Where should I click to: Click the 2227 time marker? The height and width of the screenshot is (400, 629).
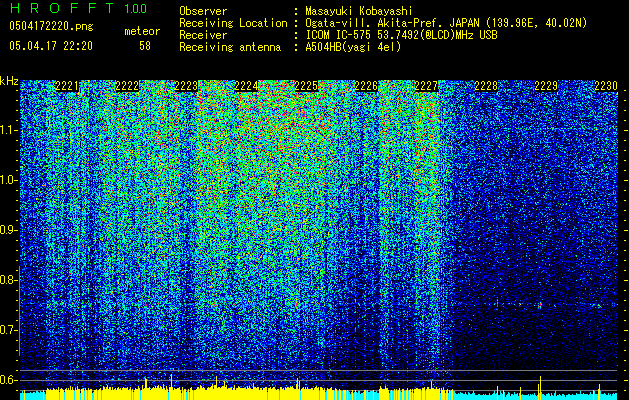[x=426, y=86]
